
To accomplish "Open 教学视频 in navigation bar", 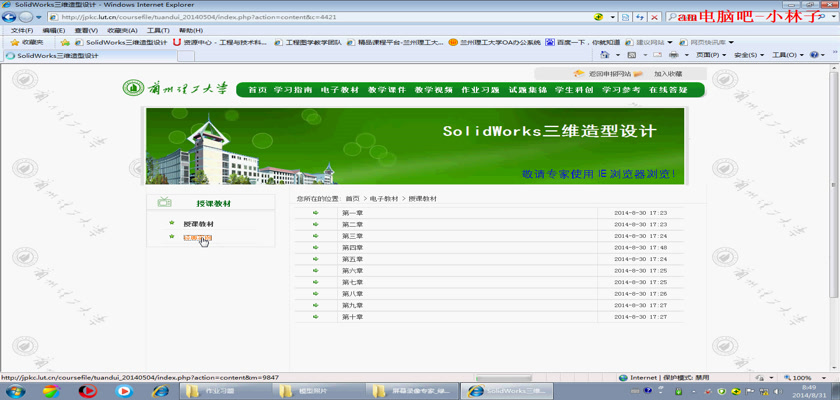I will pos(433,90).
